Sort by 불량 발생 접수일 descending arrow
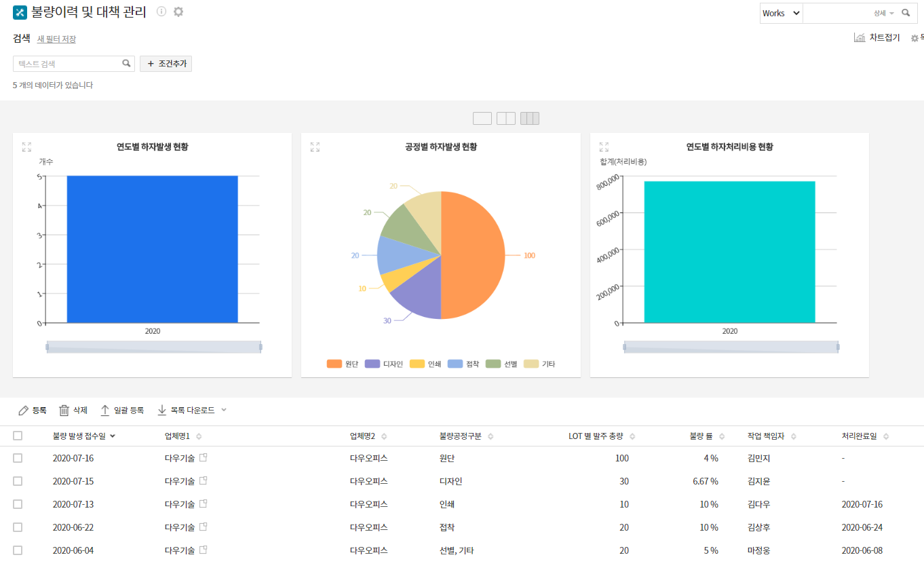The height and width of the screenshot is (570, 924). 113,436
